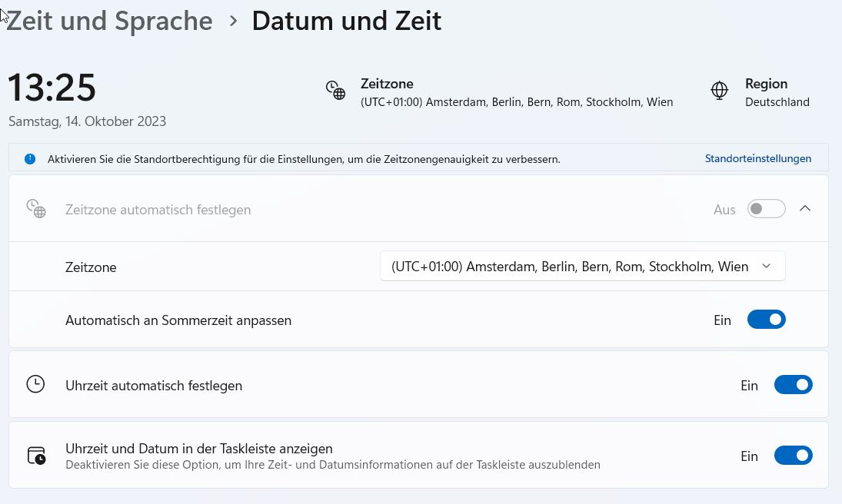Click the Zeitzone clock-globe icon in header
The image size is (842, 504).
point(335,91)
